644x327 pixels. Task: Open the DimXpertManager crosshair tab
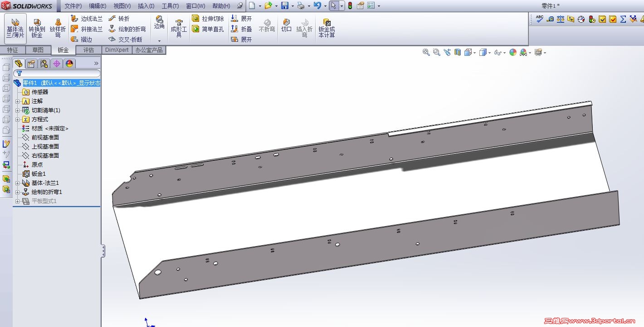pyautogui.click(x=56, y=64)
